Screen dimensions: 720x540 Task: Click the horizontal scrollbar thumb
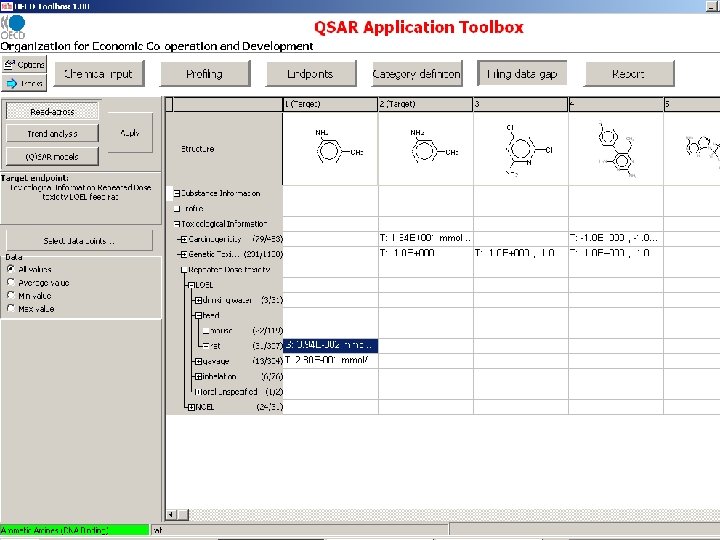point(183,515)
